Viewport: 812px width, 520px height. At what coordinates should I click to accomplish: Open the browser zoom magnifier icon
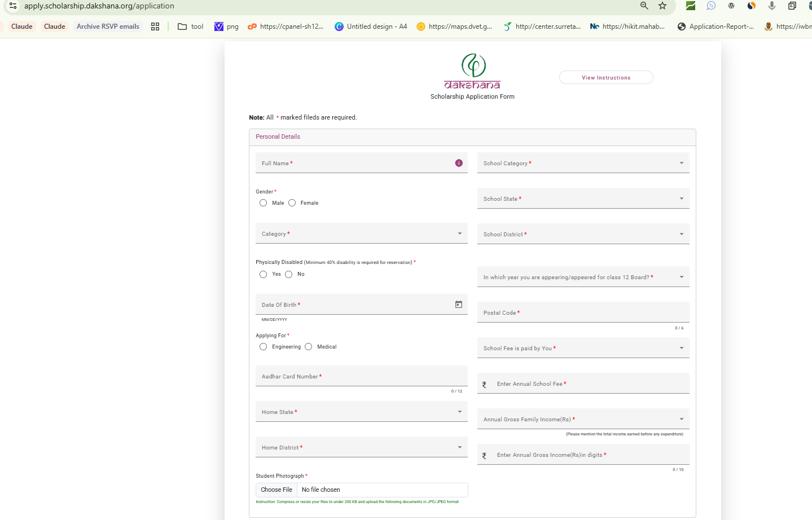tap(644, 6)
